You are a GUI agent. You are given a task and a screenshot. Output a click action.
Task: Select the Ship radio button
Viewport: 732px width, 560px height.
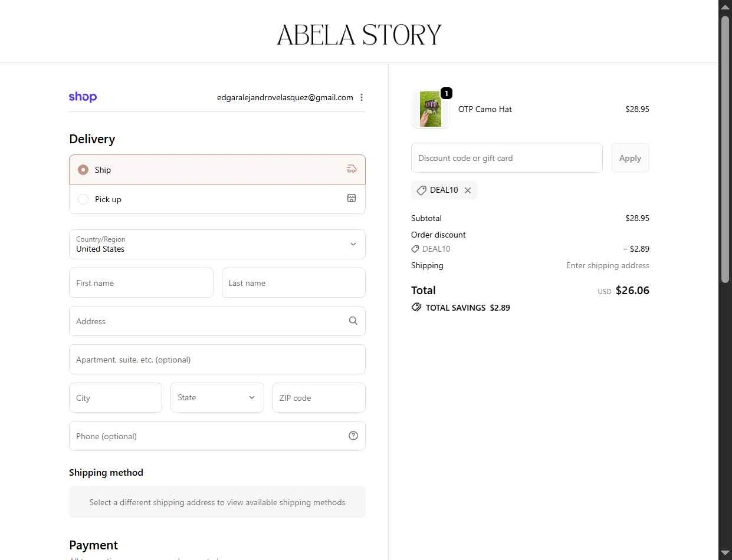[83, 170]
